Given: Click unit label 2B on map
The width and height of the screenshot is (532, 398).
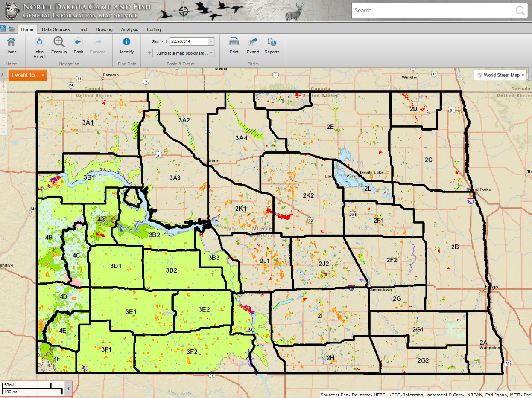Looking at the screenshot, I should 455,247.
